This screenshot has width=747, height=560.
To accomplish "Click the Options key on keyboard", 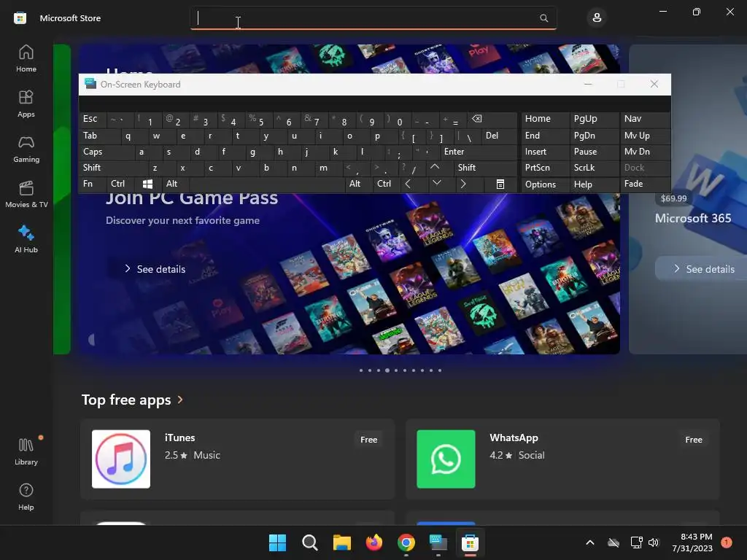I will (x=545, y=184).
